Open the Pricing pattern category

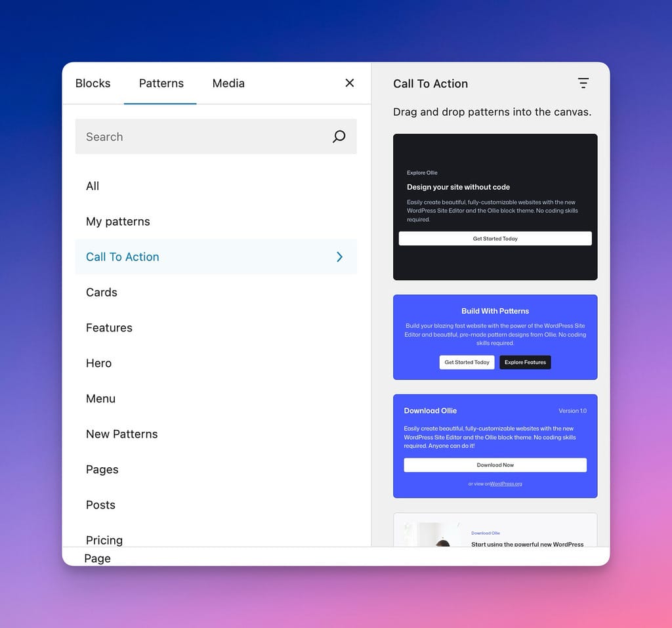coord(104,539)
